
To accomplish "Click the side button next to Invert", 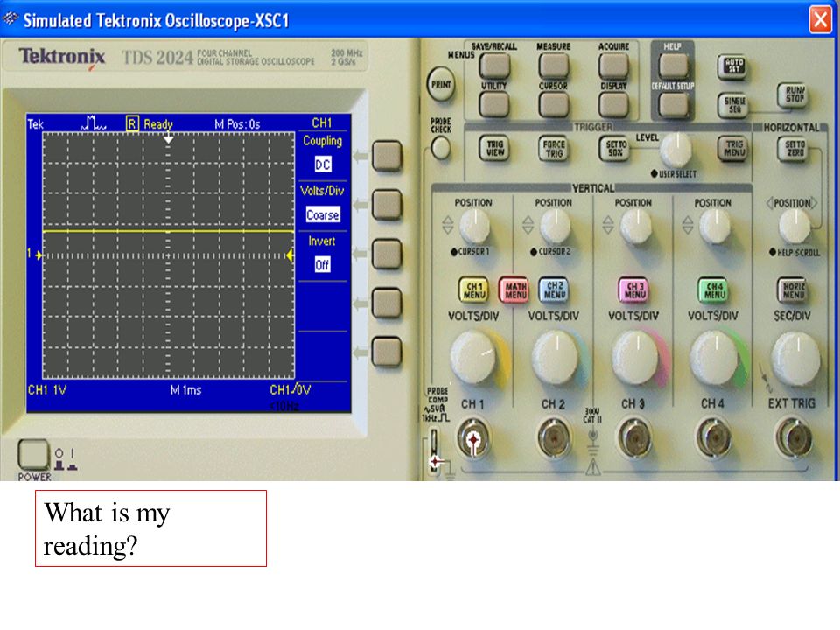I will [387, 254].
